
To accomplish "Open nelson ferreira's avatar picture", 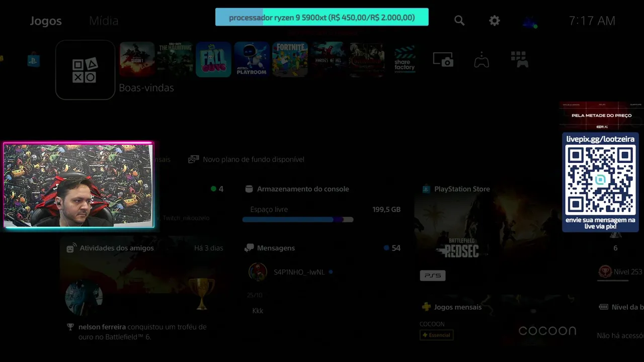I will coord(84,298).
